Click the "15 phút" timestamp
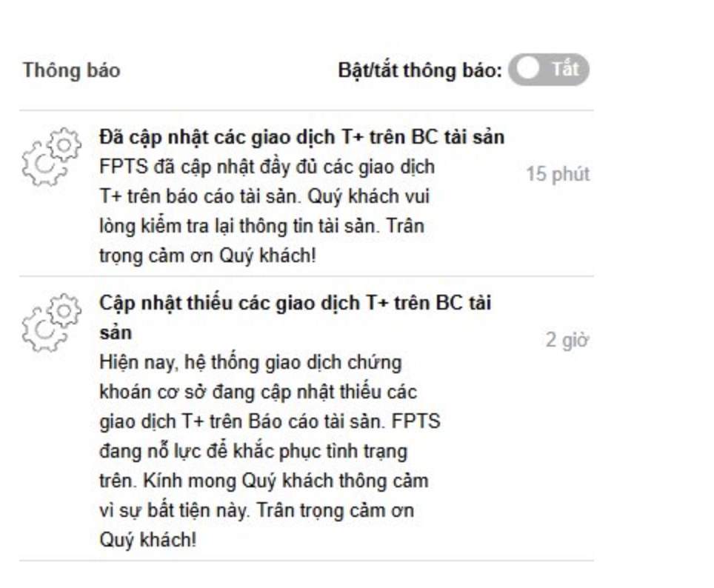 point(558,174)
